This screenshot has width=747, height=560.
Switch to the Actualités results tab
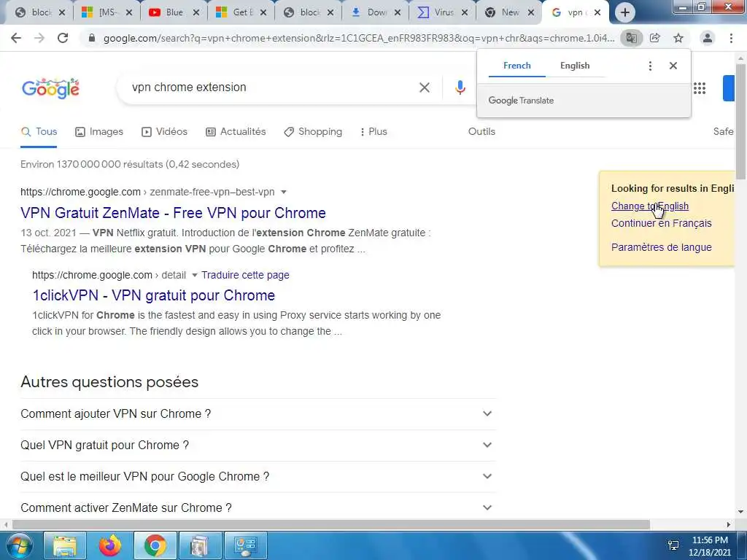pos(236,132)
